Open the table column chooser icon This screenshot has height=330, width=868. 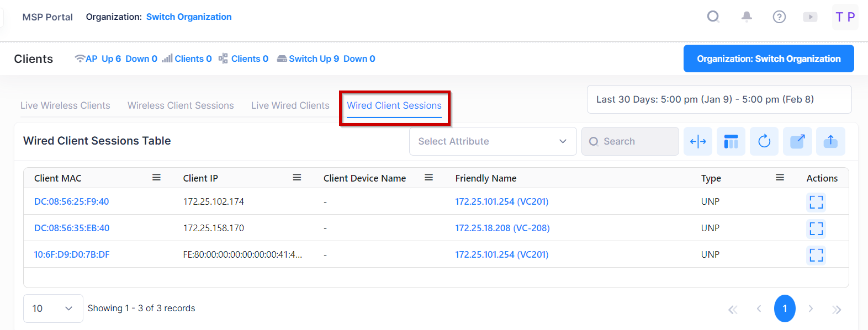731,141
